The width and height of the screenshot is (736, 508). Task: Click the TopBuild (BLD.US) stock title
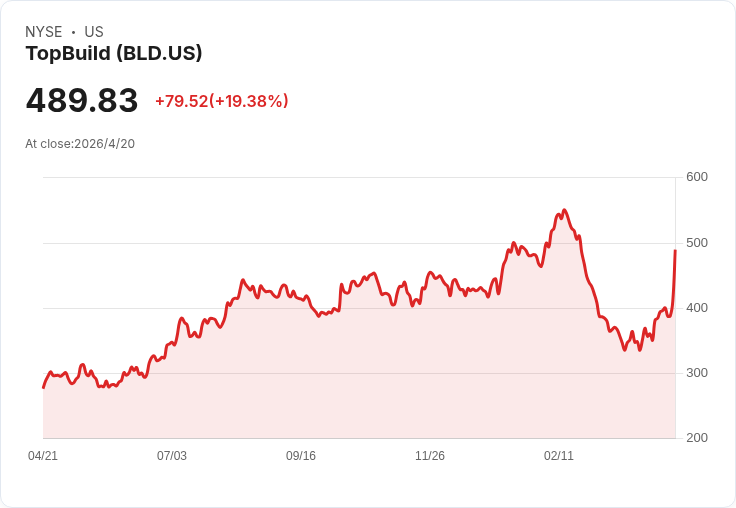tap(114, 53)
